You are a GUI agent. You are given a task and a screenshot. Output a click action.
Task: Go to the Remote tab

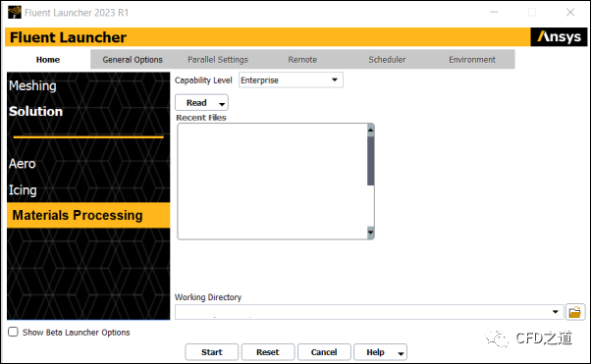tap(302, 60)
